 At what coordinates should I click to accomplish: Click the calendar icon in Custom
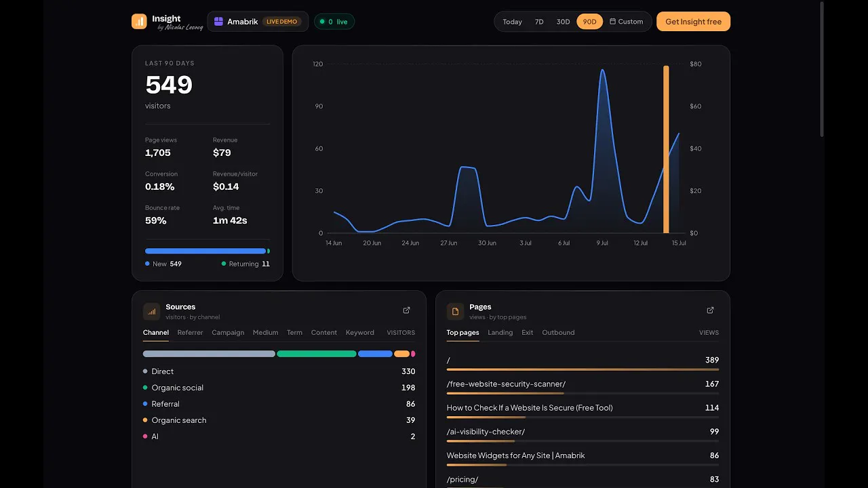click(x=612, y=22)
